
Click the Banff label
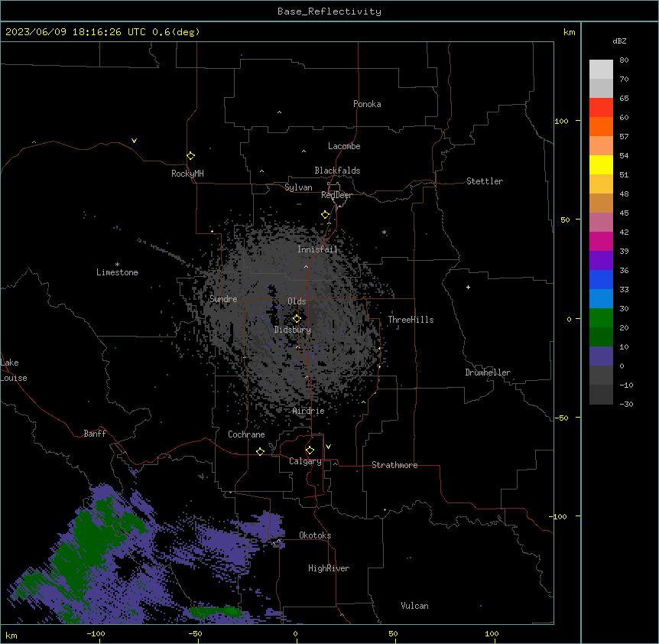95,434
